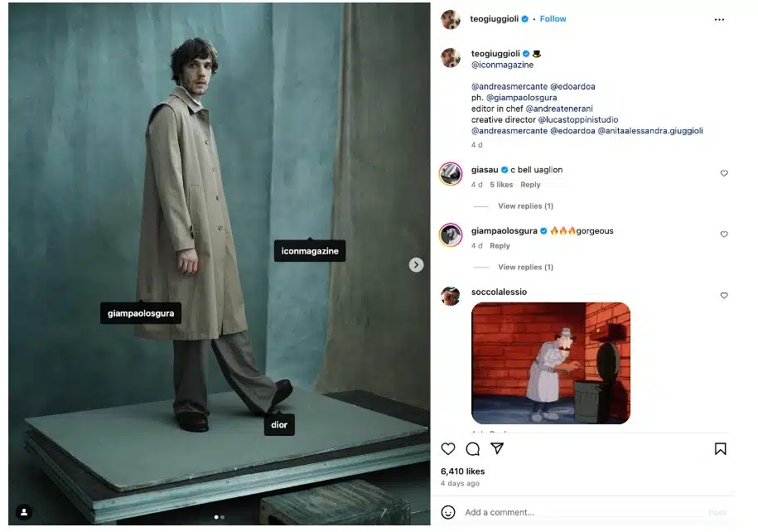Image resolution: width=758 pixels, height=532 pixels.
Task: Toggle tagged people icon on photo
Action: [24, 511]
